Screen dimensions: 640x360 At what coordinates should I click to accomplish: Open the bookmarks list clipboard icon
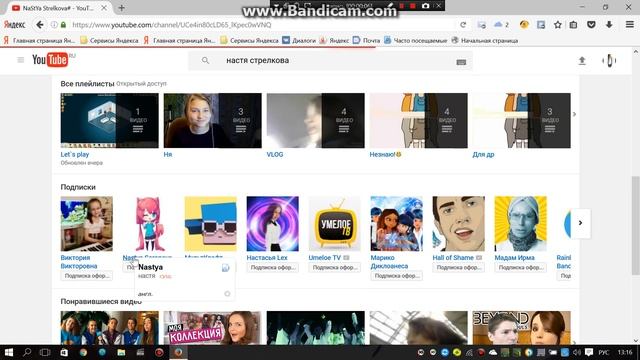click(x=573, y=25)
